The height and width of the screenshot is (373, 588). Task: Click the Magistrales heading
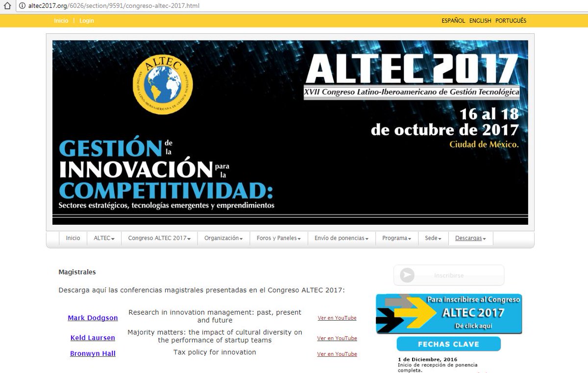(x=77, y=272)
